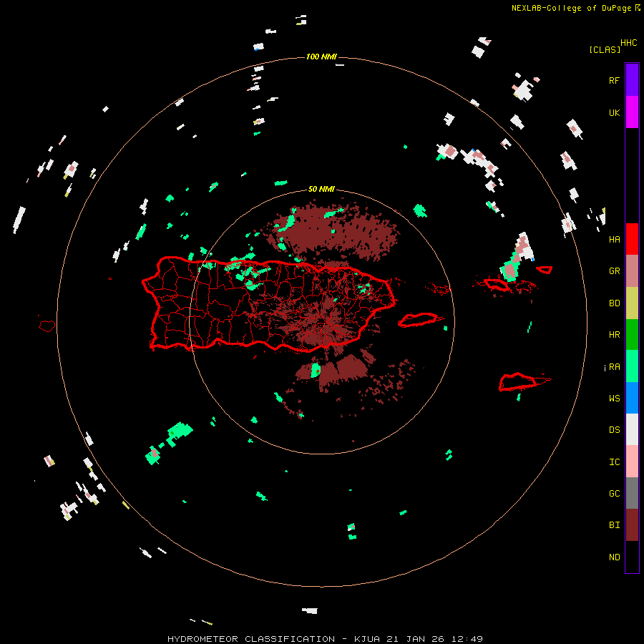Click the WS legend label

[x=614, y=399]
